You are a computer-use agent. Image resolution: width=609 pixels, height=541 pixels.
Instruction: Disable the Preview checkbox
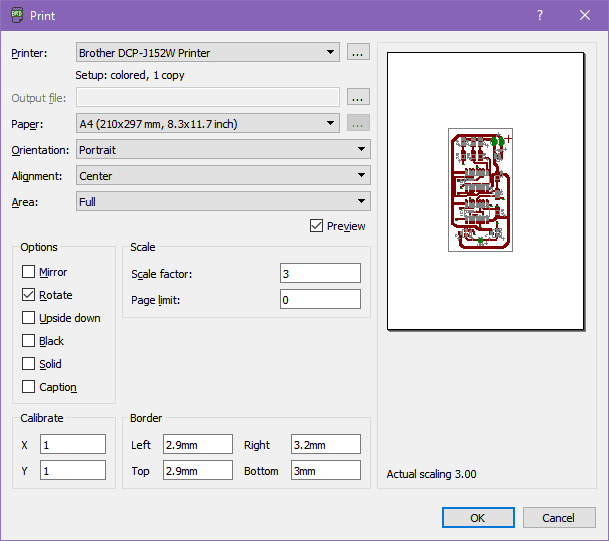coord(317,226)
